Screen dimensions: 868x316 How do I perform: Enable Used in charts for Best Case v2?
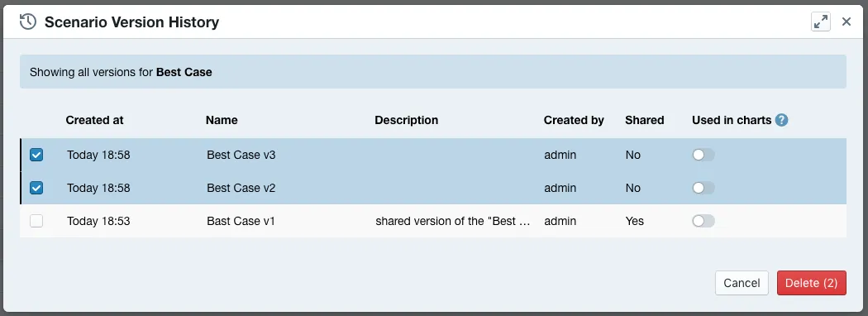point(703,188)
